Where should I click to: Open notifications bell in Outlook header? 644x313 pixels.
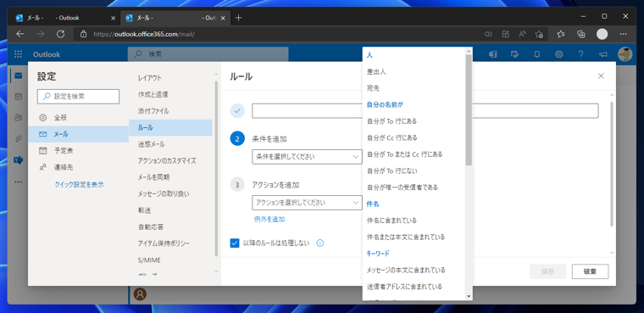(x=536, y=54)
